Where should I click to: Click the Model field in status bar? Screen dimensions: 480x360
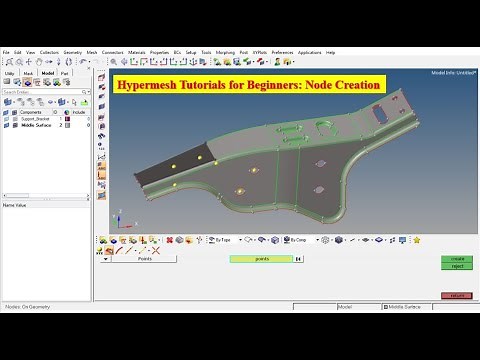coord(359,307)
